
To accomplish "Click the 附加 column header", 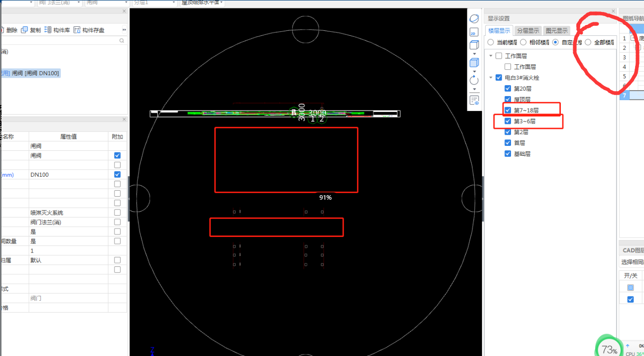I will tap(118, 136).
